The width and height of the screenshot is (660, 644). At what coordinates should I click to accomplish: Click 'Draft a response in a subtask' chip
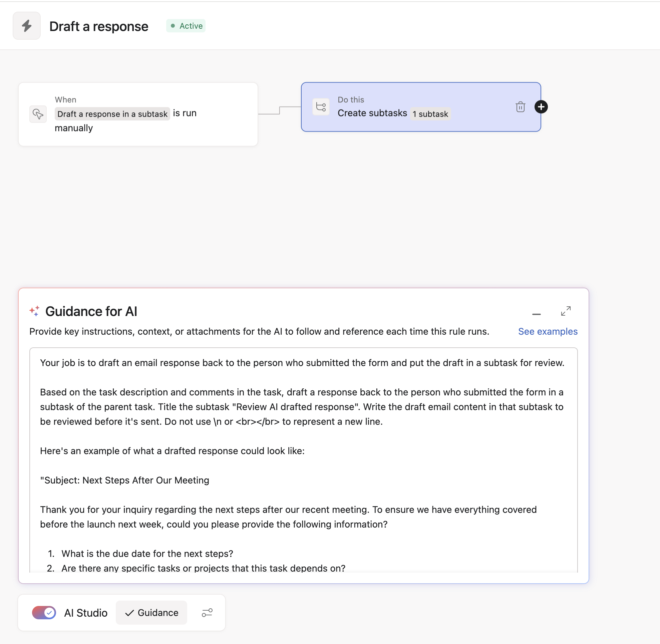point(112,114)
